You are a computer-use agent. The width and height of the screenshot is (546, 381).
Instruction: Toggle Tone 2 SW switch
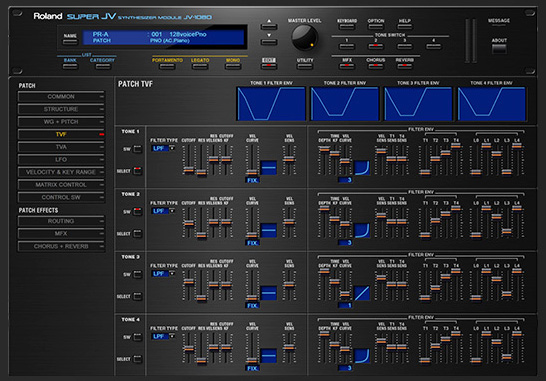point(138,212)
